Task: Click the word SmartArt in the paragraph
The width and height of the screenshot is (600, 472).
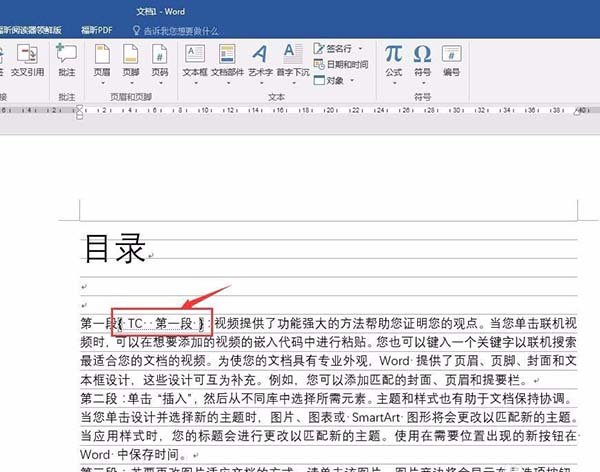Action: coord(376,417)
